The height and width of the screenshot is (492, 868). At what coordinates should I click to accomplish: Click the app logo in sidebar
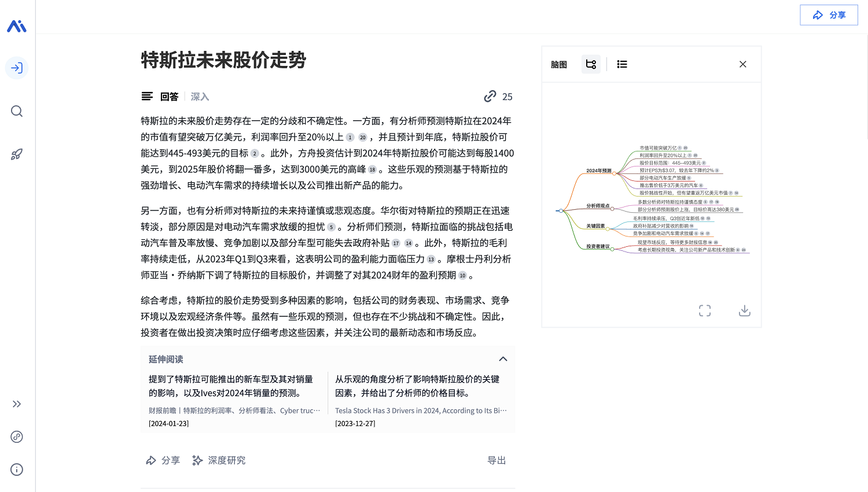pyautogui.click(x=17, y=26)
